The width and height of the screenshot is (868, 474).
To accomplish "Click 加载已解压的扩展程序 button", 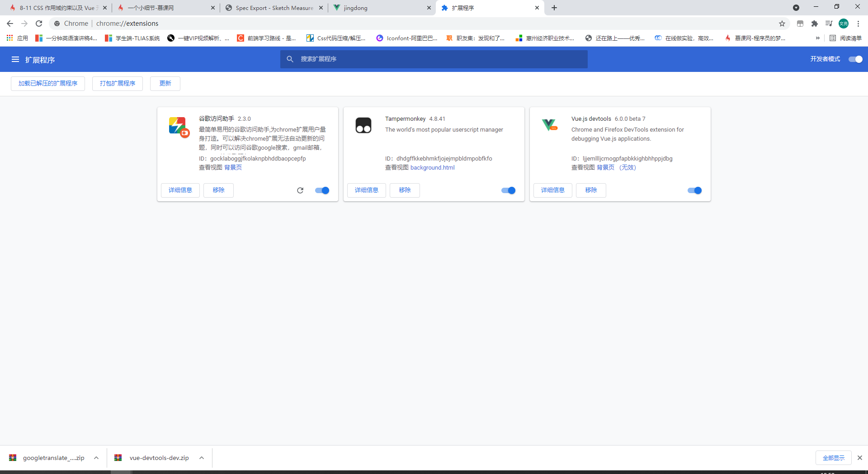I will [x=47, y=83].
